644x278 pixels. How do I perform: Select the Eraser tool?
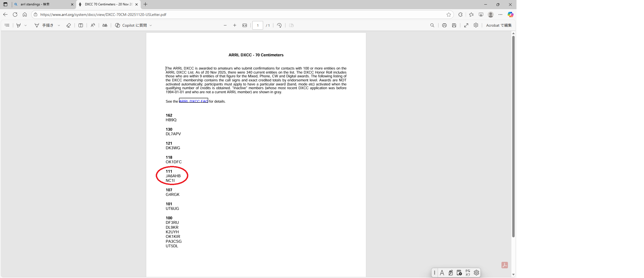[69, 25]
